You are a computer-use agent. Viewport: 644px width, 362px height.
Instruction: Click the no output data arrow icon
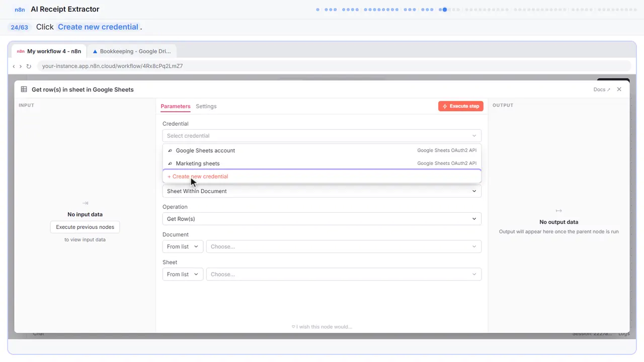[x=558, y=211]
